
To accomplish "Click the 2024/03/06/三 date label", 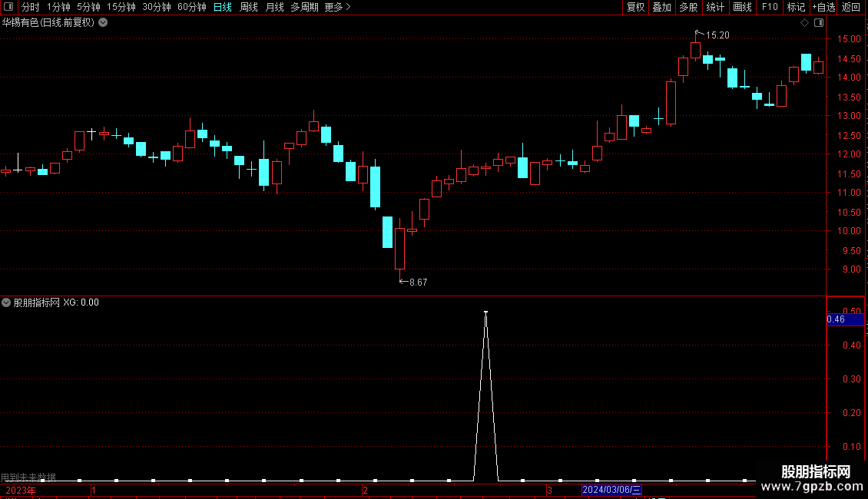I will tap(611, 490).
